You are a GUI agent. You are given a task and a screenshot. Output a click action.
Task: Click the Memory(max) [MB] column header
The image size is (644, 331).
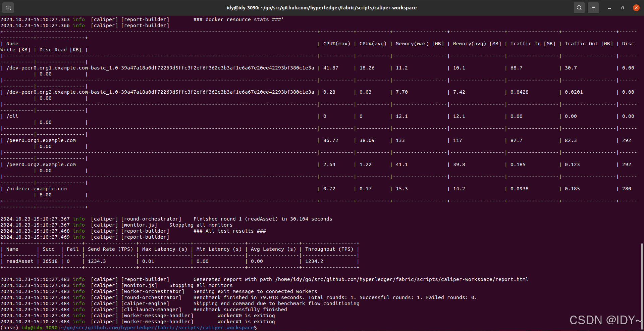[x=420, y=44]
